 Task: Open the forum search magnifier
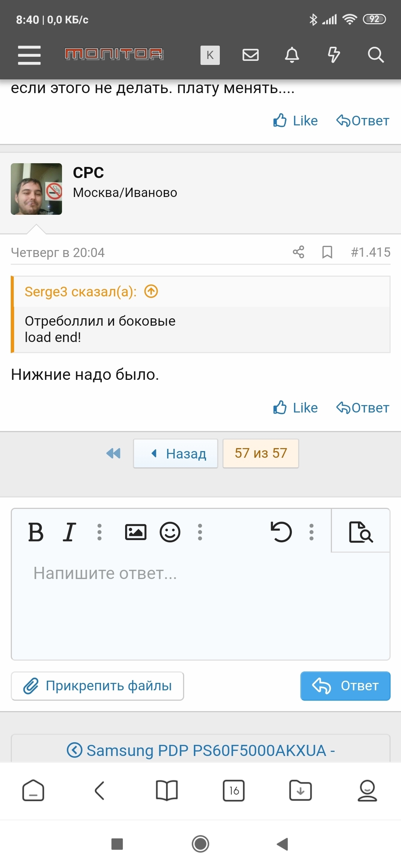click(375, 55)
